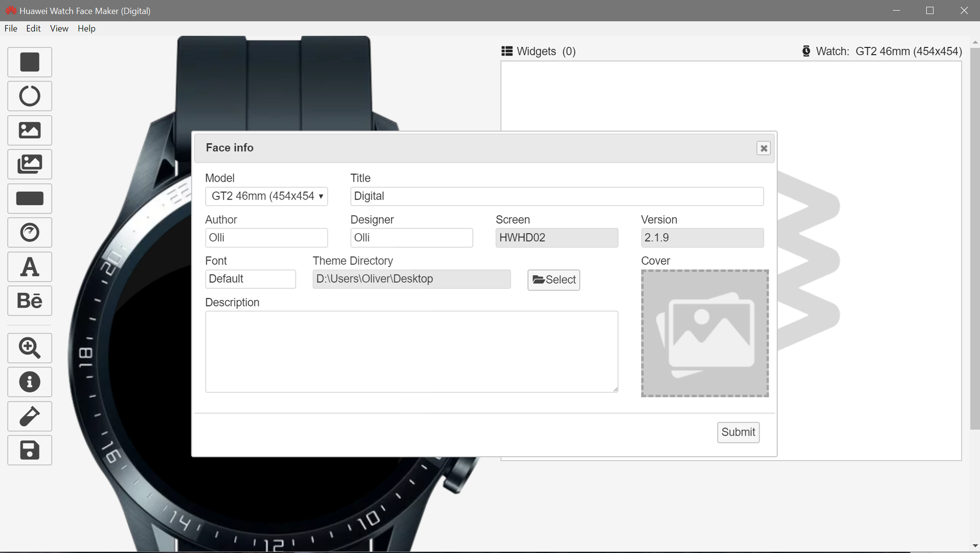Minimize the Watch Face Maker window
The image size is (980, 553).
(x=896, y=11)
